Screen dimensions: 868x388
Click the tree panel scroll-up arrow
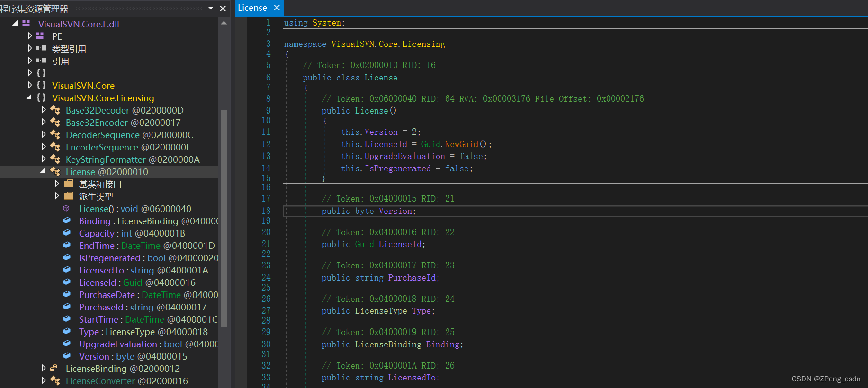[224, 23]
